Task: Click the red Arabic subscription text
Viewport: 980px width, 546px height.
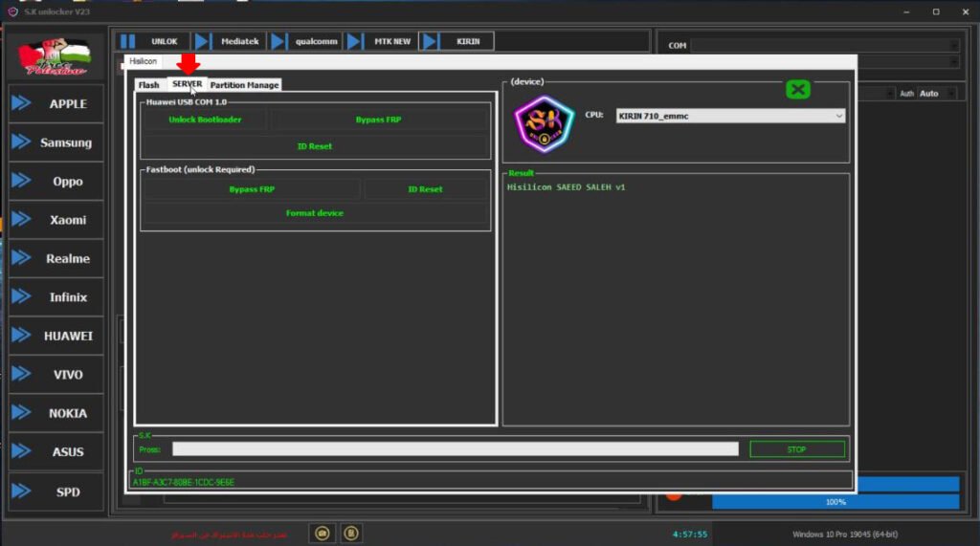Action: pyautogui.click(x=229, y=535)
